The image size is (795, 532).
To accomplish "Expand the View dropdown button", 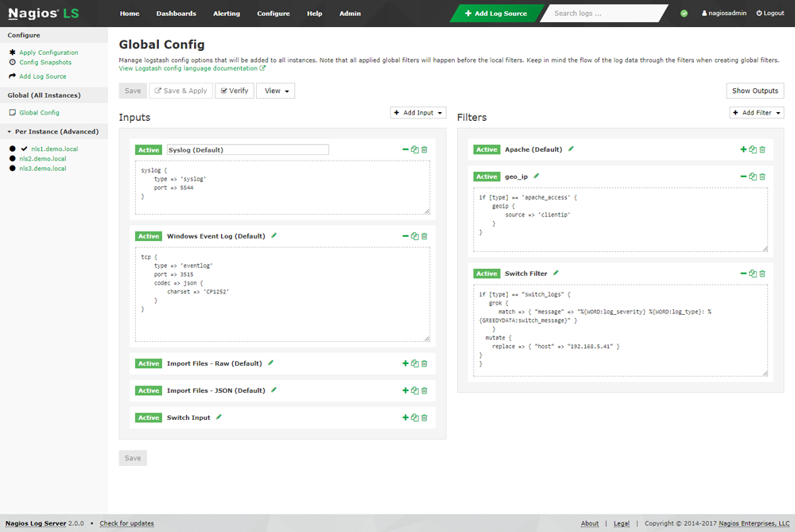I will point(275,91).
